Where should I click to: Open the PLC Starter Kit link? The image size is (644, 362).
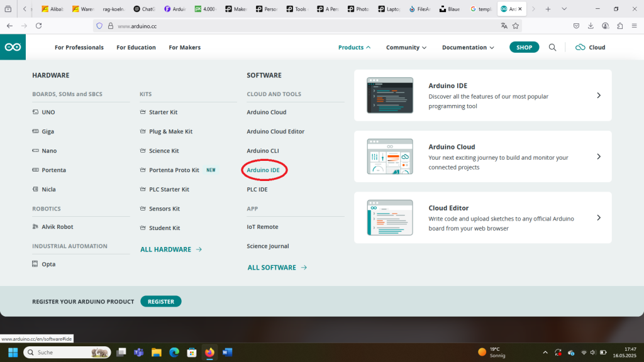164,189
